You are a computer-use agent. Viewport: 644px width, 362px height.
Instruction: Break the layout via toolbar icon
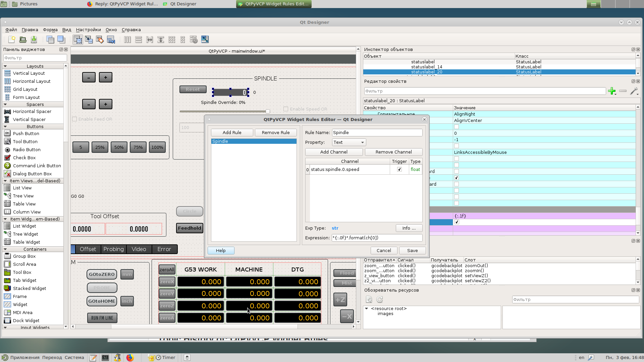pos(194,40)
